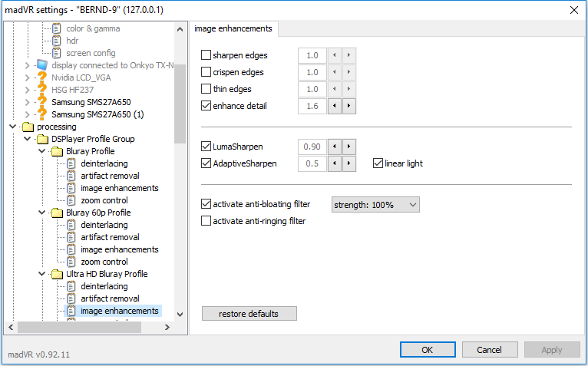Toggle the linear light checkbox

coord(378,163)
